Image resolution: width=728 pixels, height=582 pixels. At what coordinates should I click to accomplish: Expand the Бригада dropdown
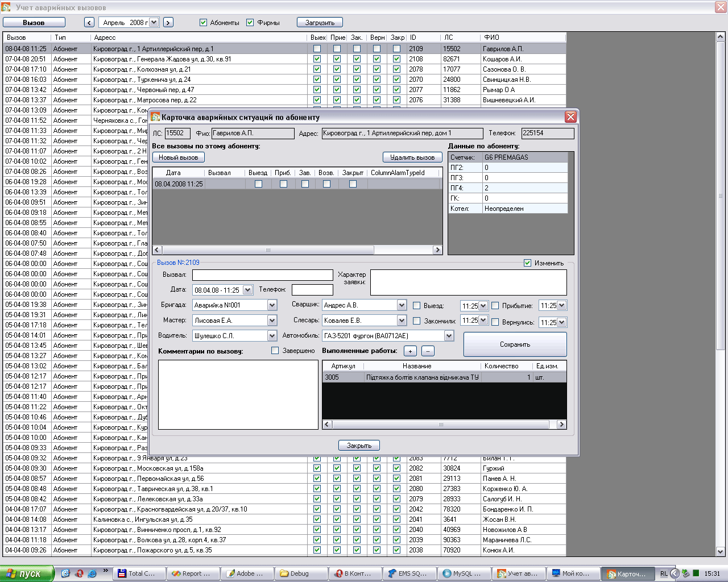[x=272, y=305]
